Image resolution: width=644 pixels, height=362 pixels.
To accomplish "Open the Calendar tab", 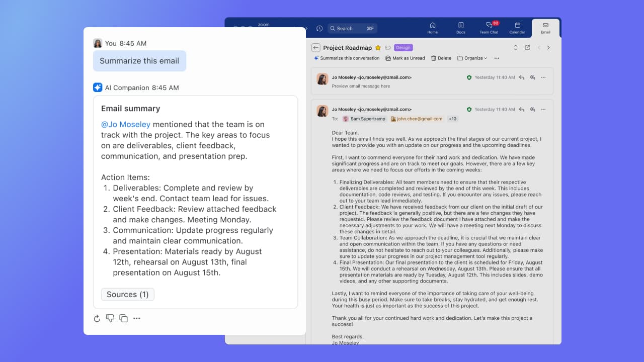I will (517, 28).
